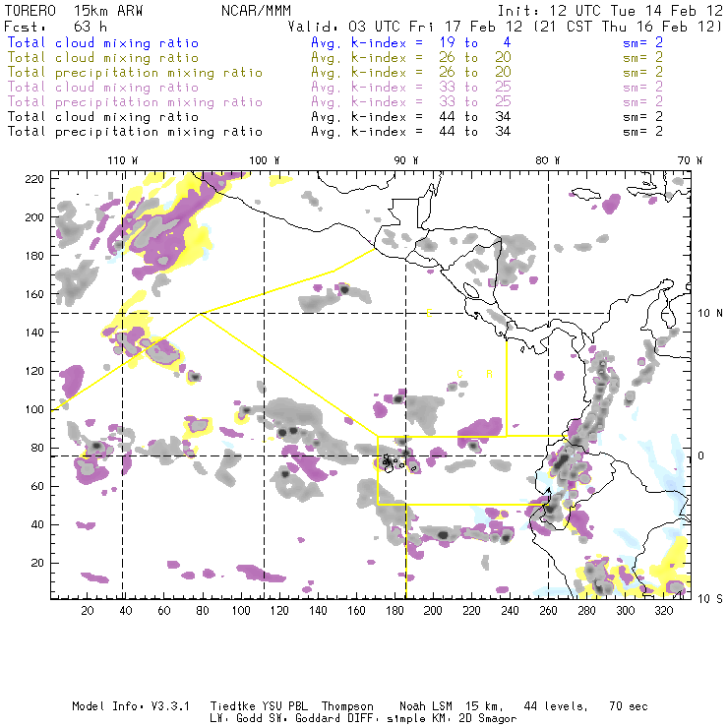Click the '70 W' longitude label
The width and height of the screenshot is (728, 728).
(690, 160)
